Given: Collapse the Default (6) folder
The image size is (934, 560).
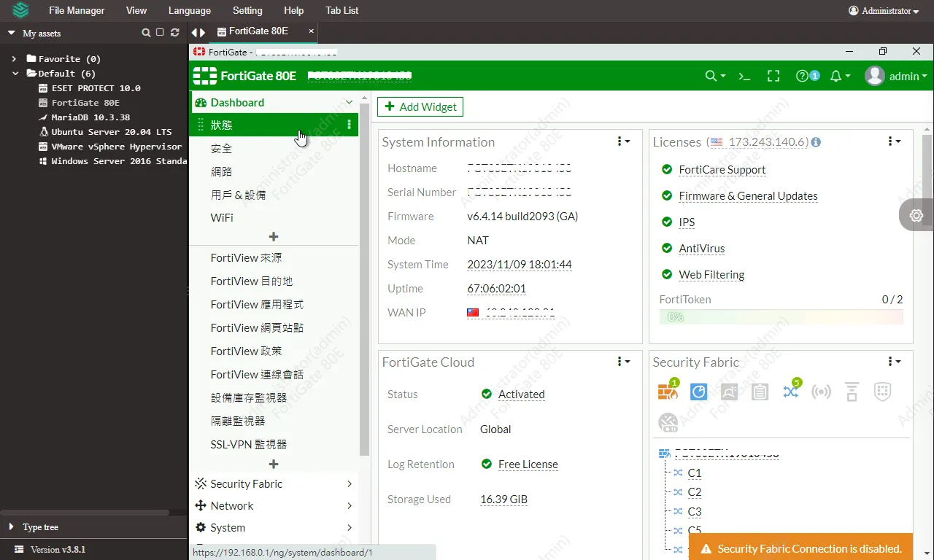Looking at the screenshot, I should [x=15, y=74].
